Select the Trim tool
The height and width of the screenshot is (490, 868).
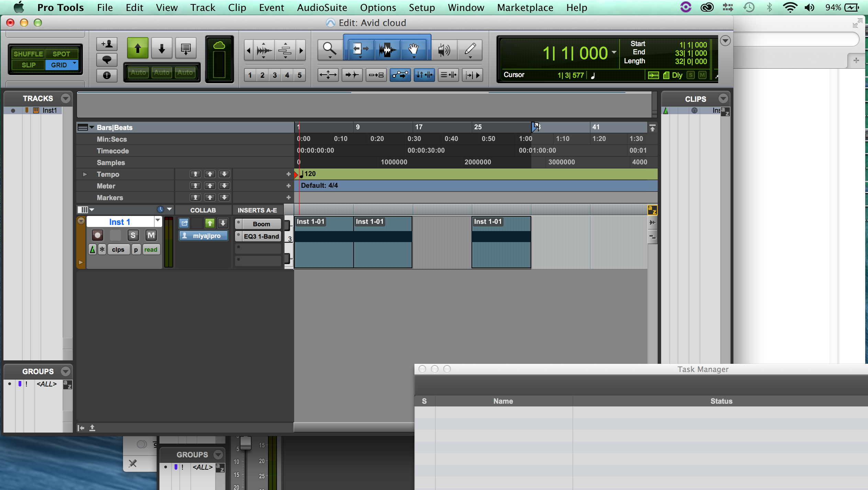pyautogui.click(x=360, y=50)
